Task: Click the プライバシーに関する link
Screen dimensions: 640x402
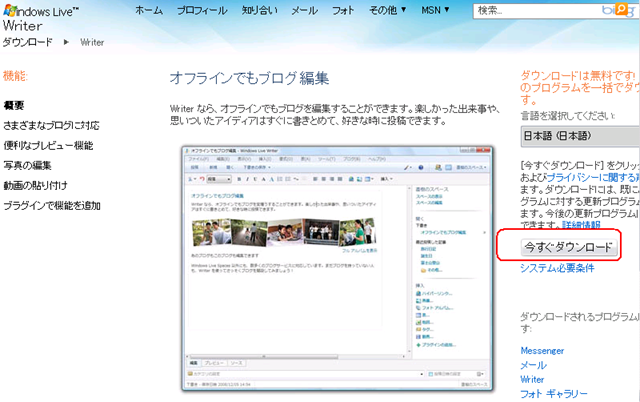Action: (x=593, y=178)
